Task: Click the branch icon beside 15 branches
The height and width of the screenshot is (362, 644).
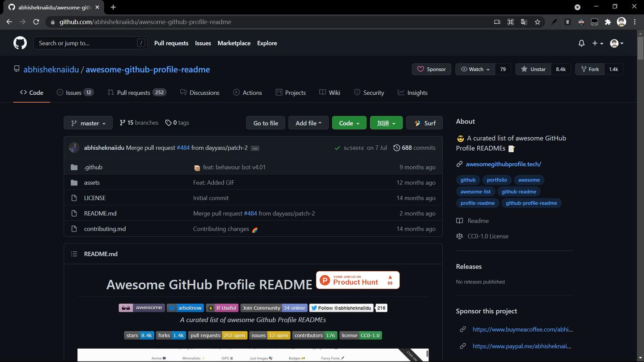Action: (122, 122)
